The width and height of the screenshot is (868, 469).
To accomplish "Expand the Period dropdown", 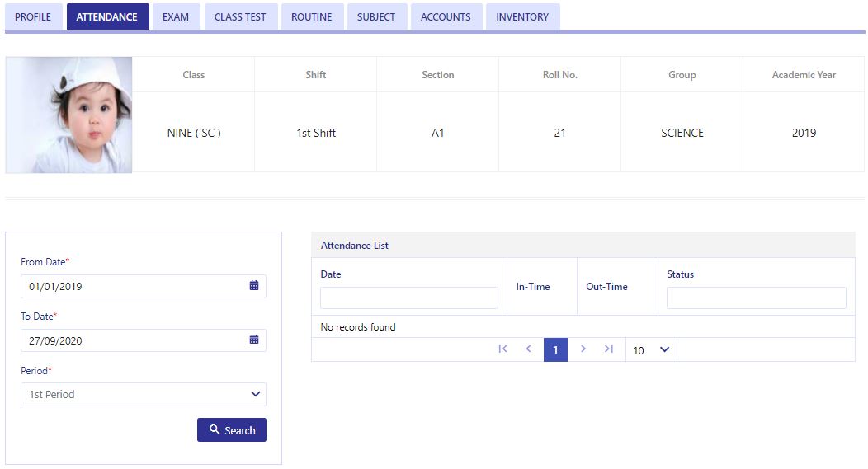I will click(x=144, y=394).
